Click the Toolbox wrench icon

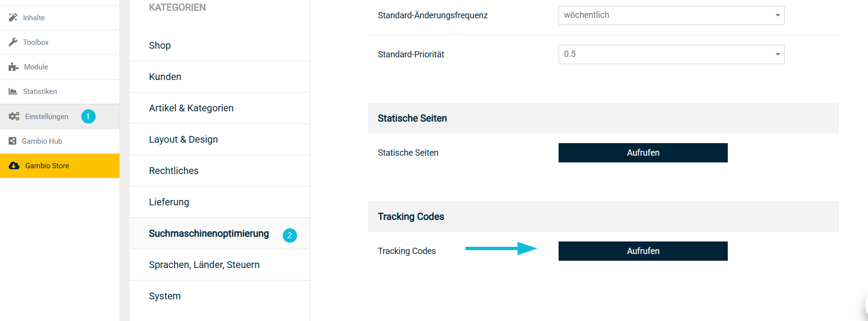pos(13,42)
